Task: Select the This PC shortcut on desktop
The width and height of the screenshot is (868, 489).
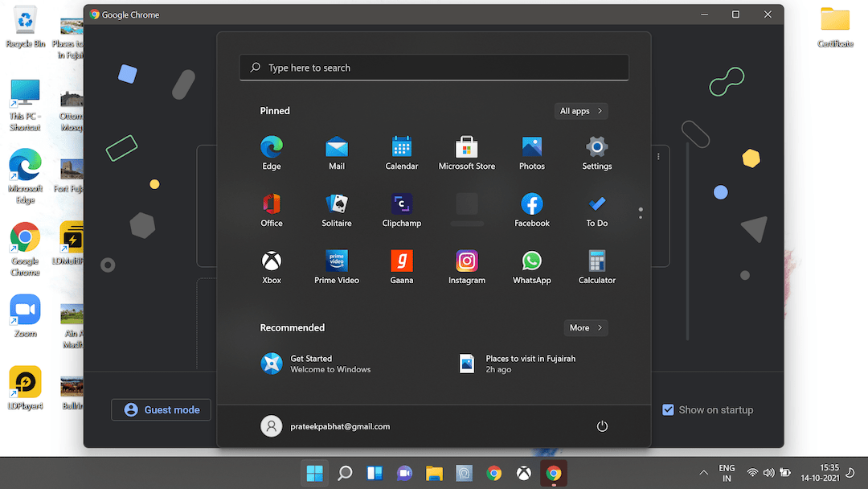Action: [x=25, y=105]
